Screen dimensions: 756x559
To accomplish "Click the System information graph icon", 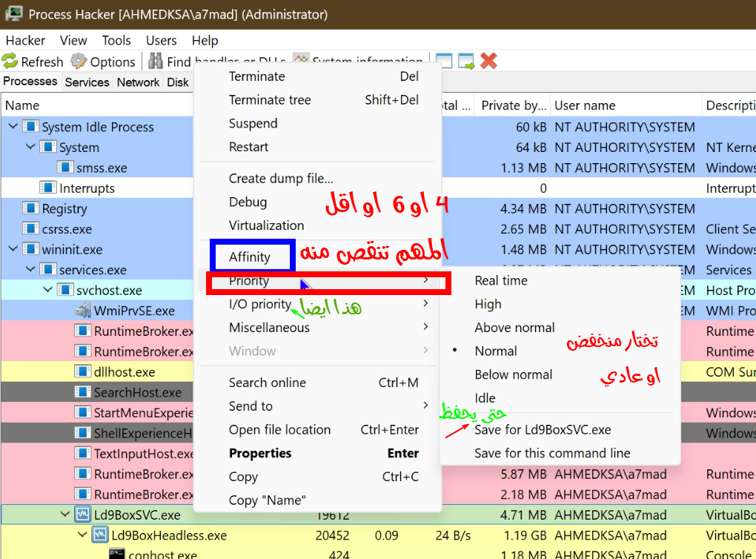I will tap(301, 58).
